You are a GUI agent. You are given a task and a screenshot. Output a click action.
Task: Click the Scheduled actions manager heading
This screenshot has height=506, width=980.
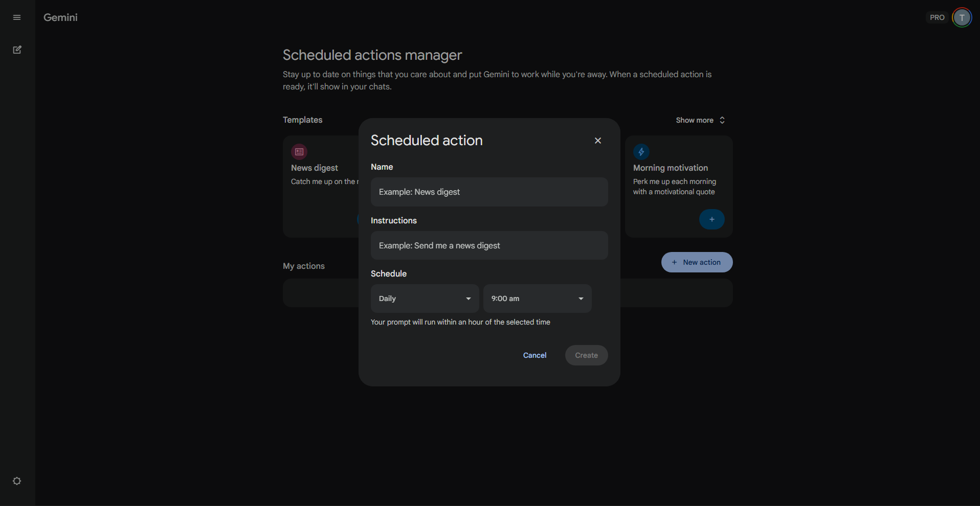click(x=372, y=55)
